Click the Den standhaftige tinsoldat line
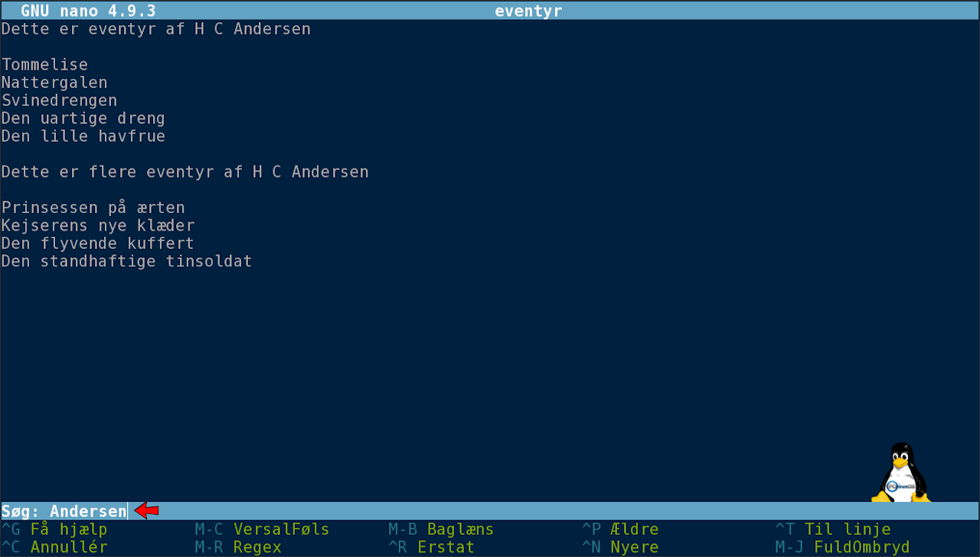 (x=126, y=261)
